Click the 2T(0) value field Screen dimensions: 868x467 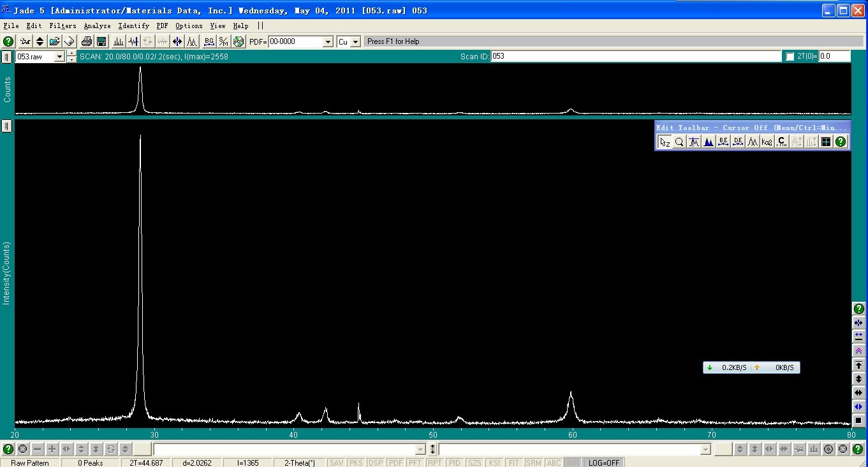(834, 56)
